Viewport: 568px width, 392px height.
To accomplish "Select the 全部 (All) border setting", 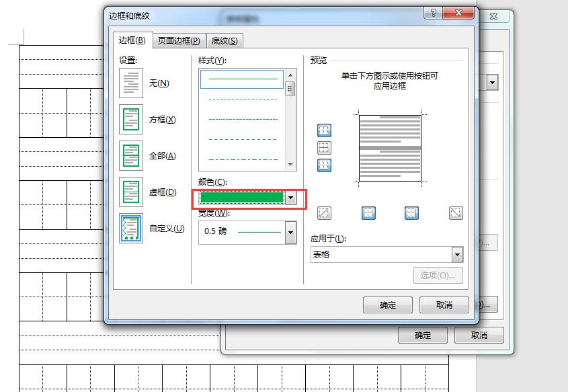I will tap(130, 155).
